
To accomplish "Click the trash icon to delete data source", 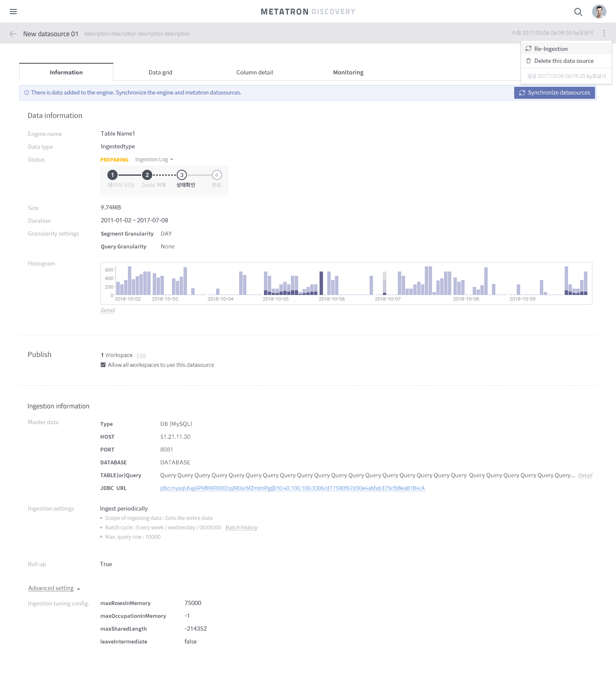I will 528,61.
